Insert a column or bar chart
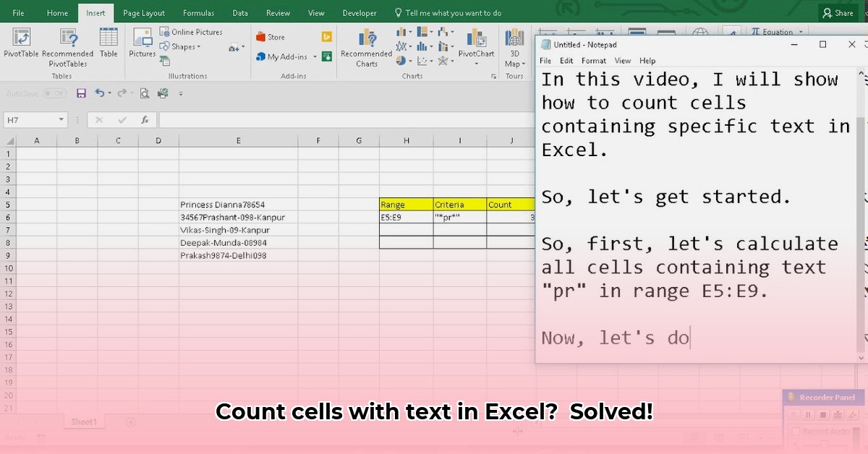 coord(404,32)
